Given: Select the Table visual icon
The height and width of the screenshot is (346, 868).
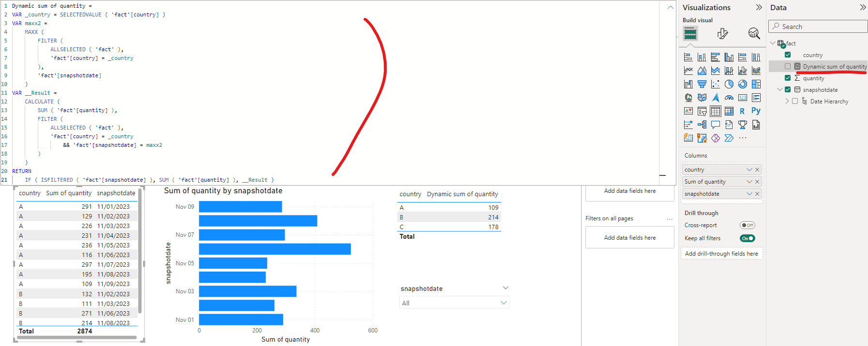Looking at the screenshot, I should coord(715,111).
